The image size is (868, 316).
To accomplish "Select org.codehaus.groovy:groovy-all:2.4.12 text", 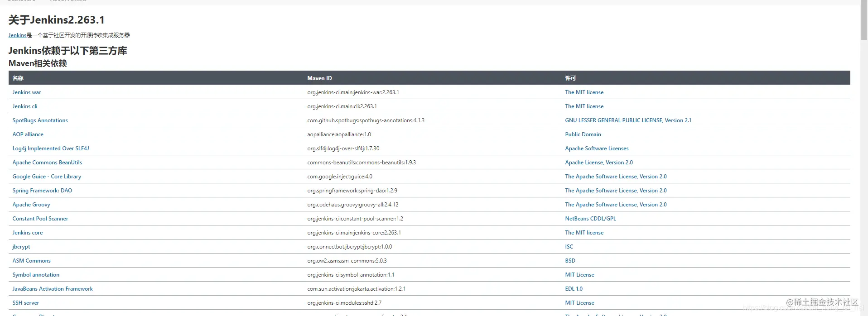I will [353, 205].
